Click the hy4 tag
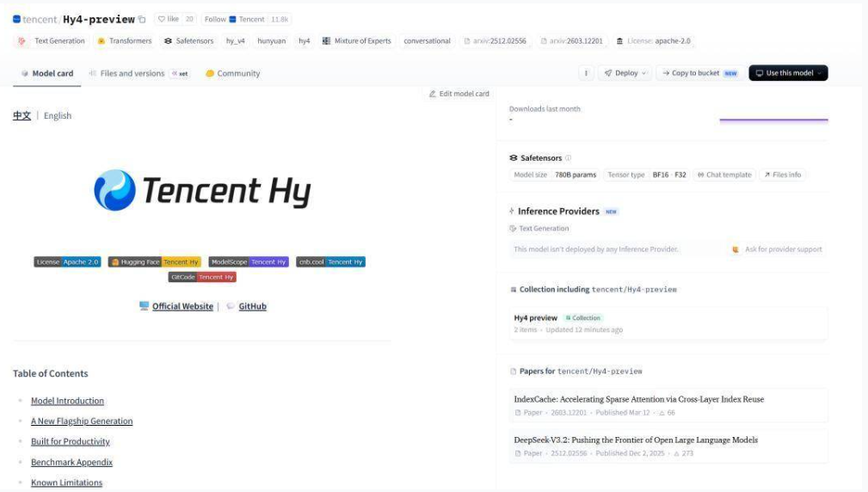The width and height of the screenshot is (868, 492). click(305, 41)
